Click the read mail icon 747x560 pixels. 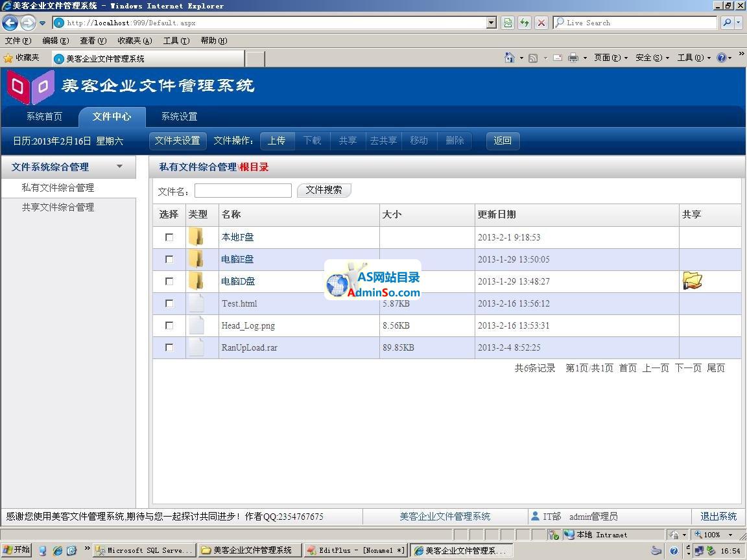click(x=558, y=58)
